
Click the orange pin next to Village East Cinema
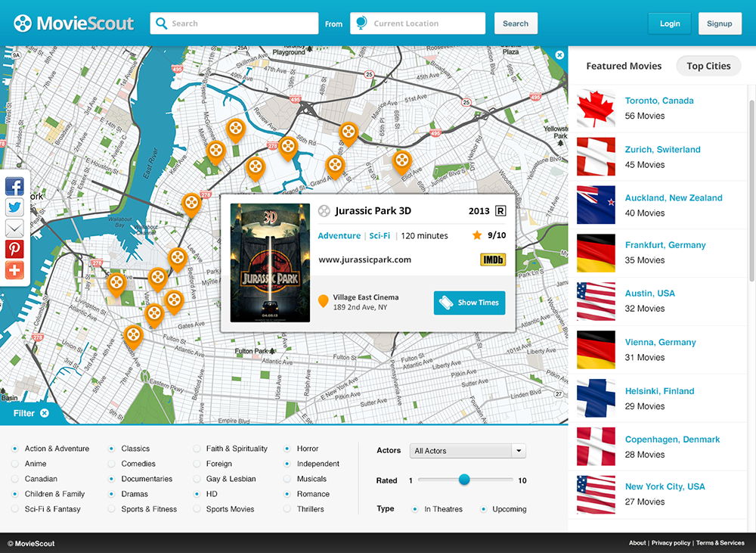pos(324,301)
